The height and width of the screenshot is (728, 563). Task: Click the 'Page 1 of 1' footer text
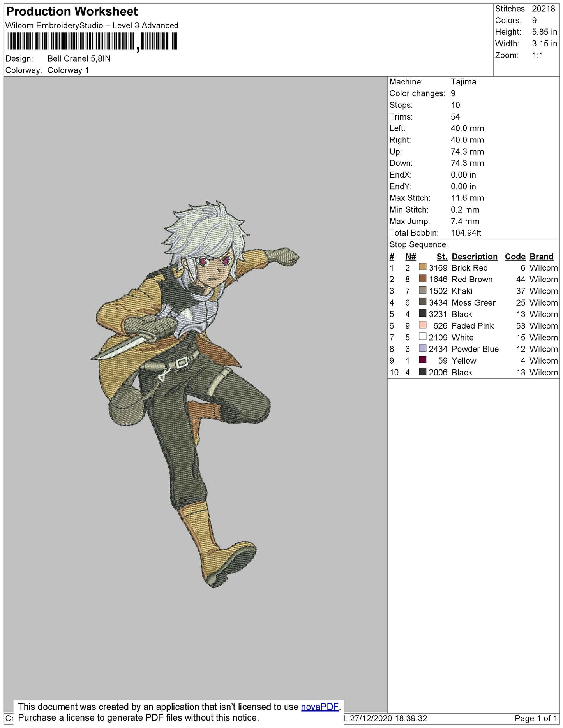536,718
